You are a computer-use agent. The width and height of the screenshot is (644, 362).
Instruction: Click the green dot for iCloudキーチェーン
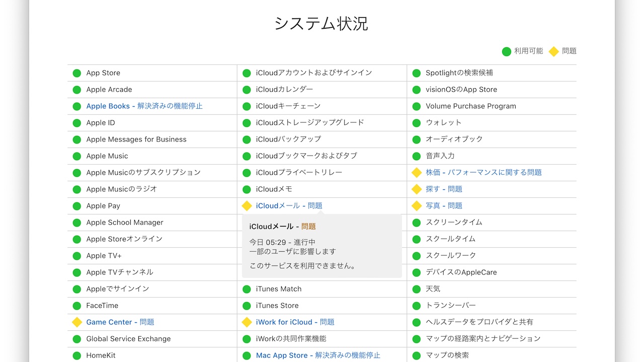point(247,106)
